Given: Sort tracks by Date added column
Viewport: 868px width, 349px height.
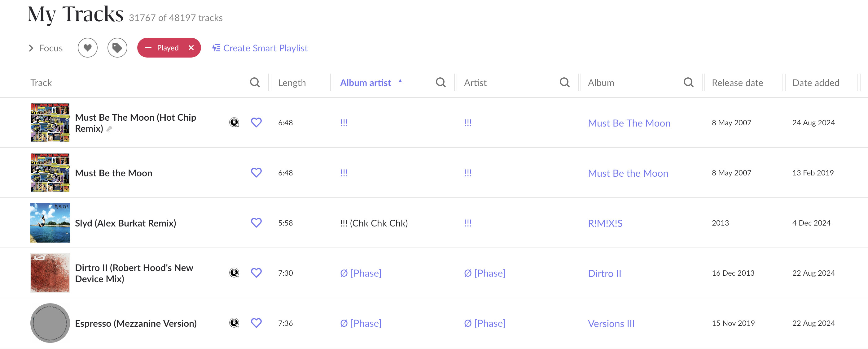Looking at the screenshot, I should click(x=815, y=82).
